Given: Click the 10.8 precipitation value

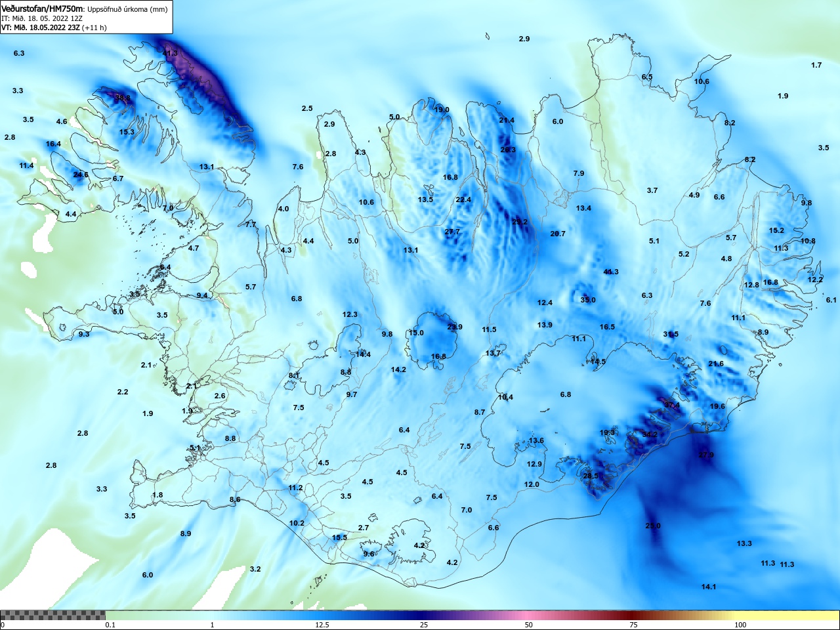Looking at the screenshot, I should pos(808,241).
